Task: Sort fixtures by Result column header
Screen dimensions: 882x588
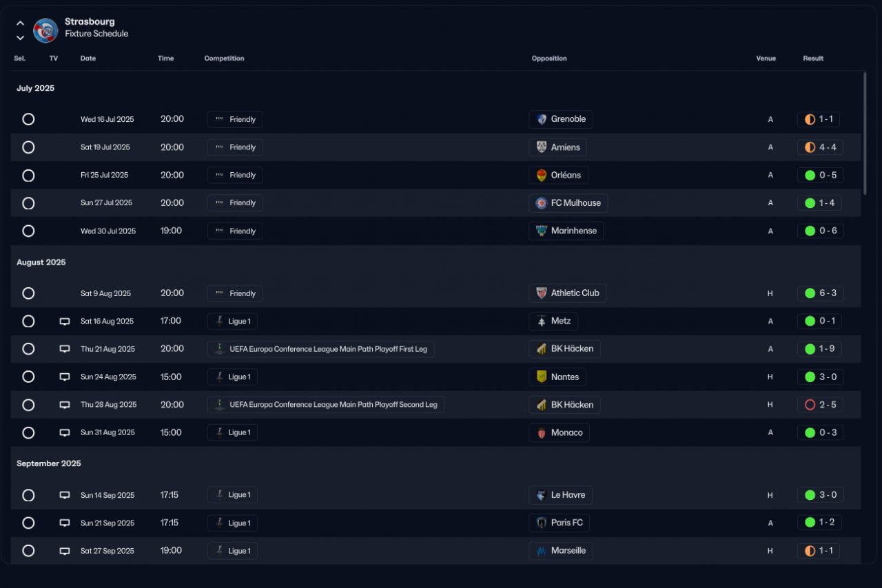Action: 813,59
